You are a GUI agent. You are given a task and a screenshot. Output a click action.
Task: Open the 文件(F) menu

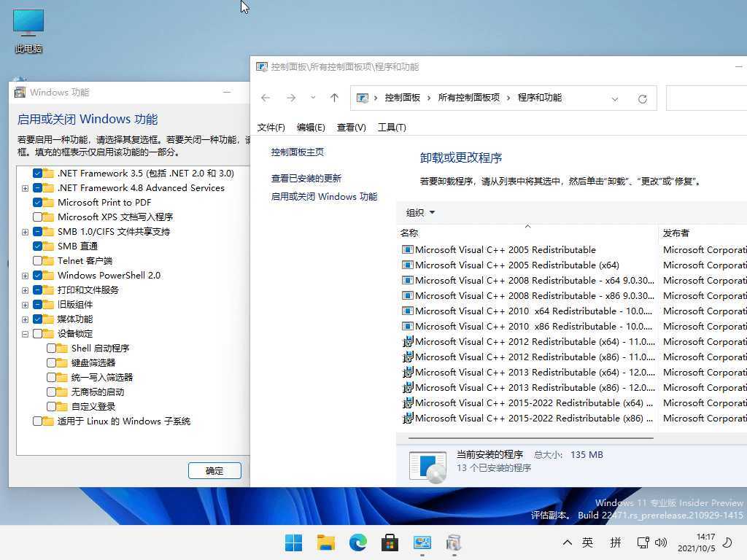click(271, 127)
